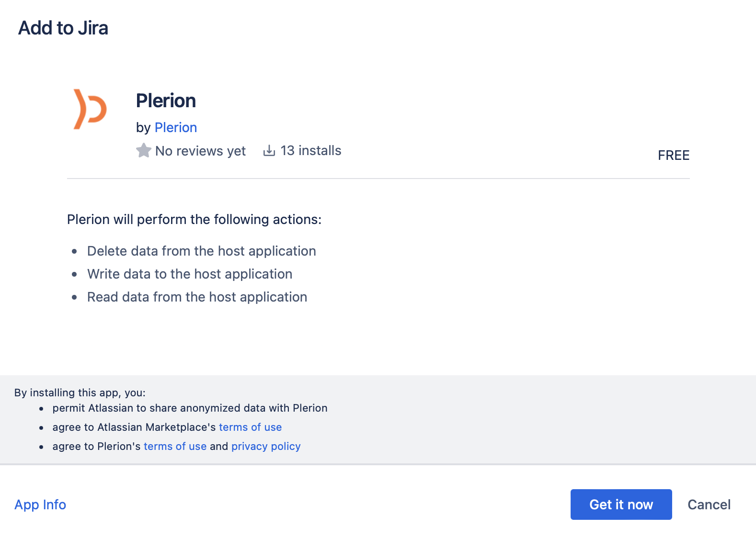Click the No reviews yet text
This screenshot has width=756, height=538.
click(200, 151)
